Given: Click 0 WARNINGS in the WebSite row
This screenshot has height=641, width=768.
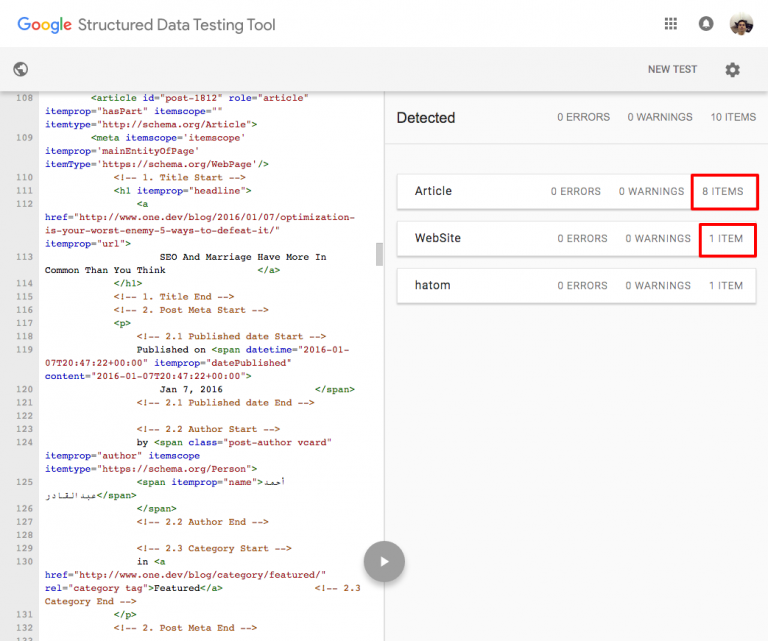Looking at the screenshot, I should coord(658,238).
